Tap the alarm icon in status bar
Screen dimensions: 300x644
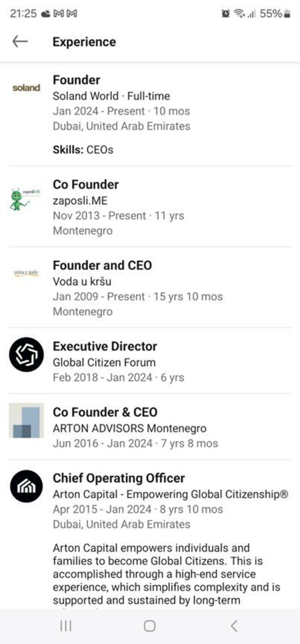click(226, 14)
